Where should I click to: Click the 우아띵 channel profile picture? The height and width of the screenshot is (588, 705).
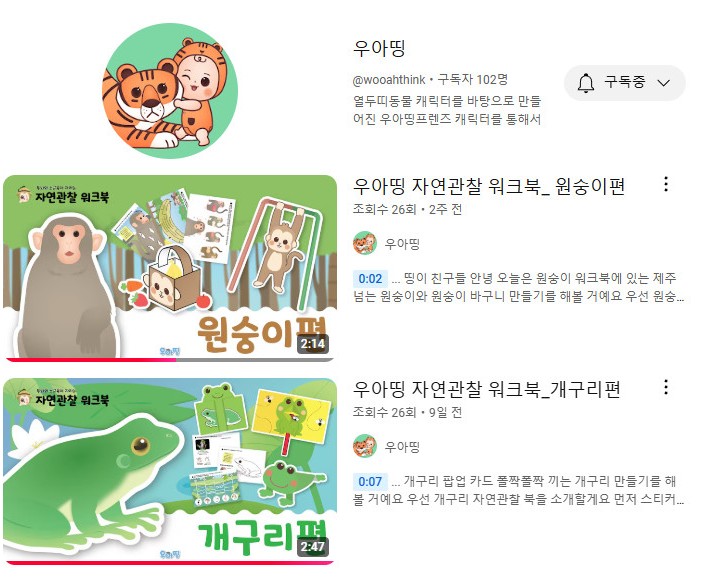(170, 91)
